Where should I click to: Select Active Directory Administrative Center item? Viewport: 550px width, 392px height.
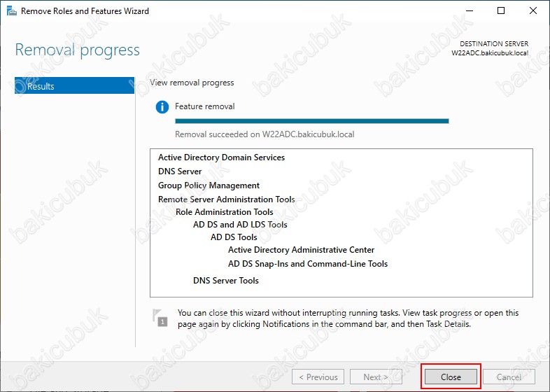[301, 250]
